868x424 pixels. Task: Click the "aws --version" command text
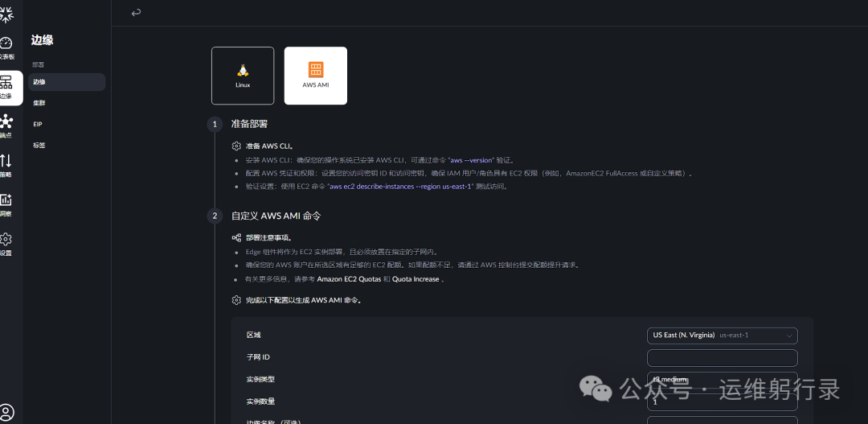pos(470,160)
